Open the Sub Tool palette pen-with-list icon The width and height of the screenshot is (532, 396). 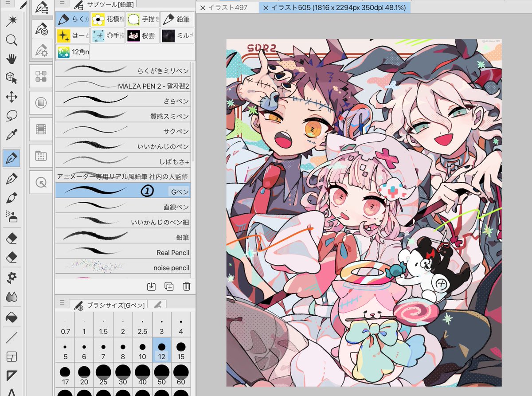pos(42,8)
